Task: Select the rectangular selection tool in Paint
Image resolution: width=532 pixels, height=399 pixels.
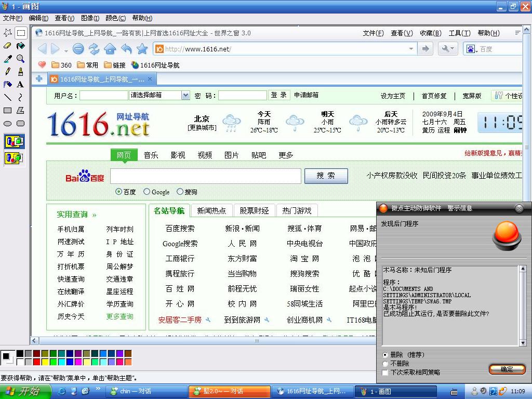Action: 21,33
